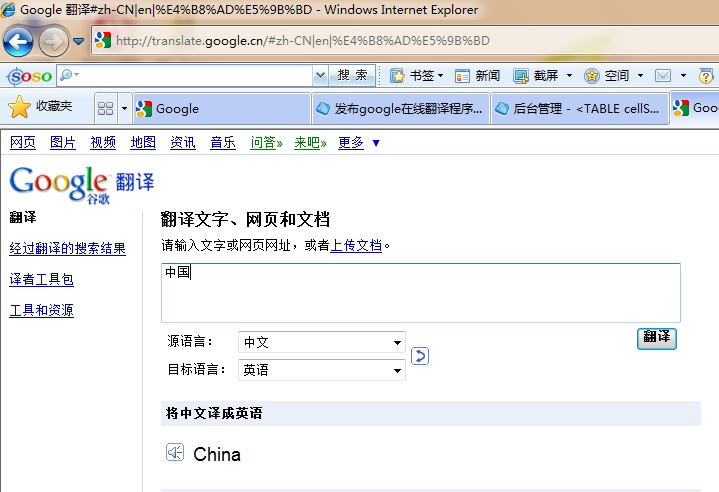719x492 pixels.
Task: Click the 网页 navigation link
Action: [22, 143]
